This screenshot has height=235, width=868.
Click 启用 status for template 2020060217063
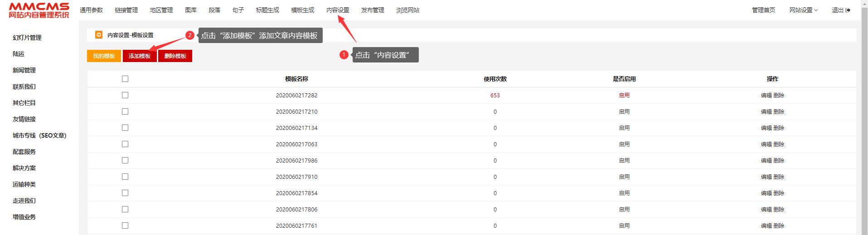[x=624, y=144]
